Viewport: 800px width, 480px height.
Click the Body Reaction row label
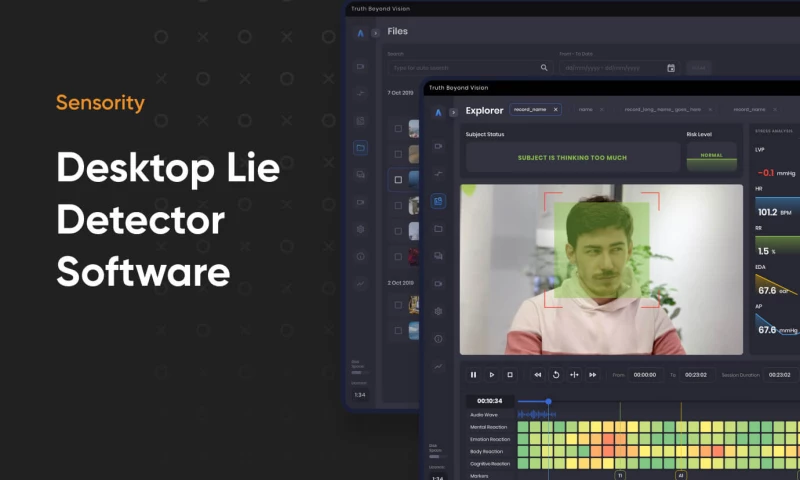coord(486,451)
